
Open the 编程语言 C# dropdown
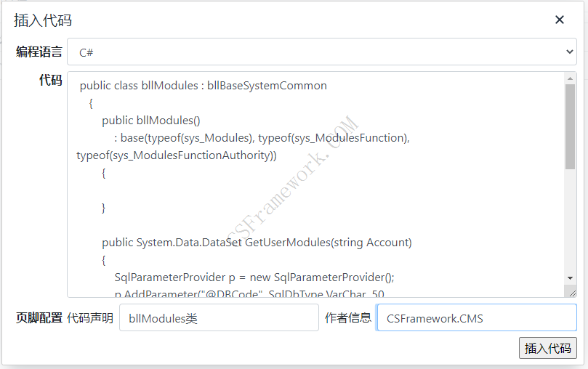pyautogui.click(x=322, y=52)
